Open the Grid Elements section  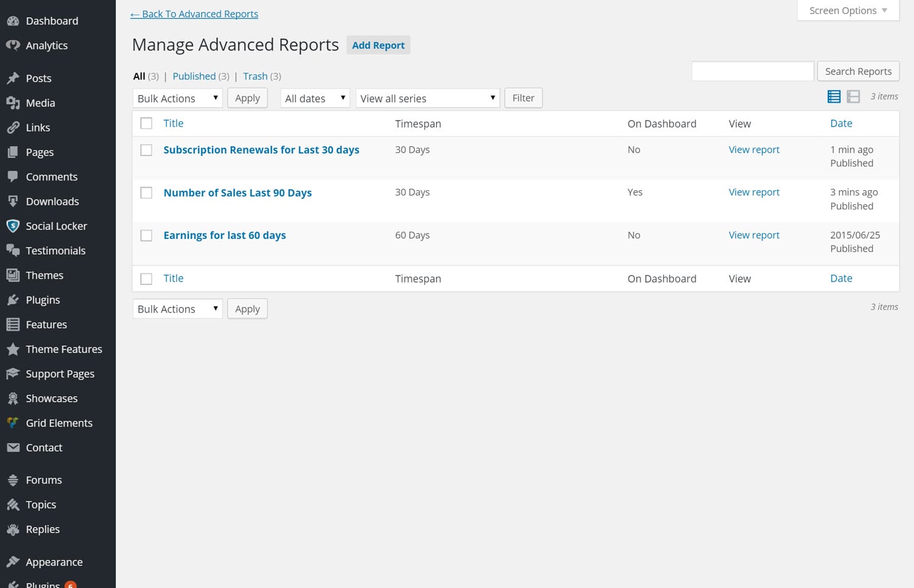pos(59,423)
